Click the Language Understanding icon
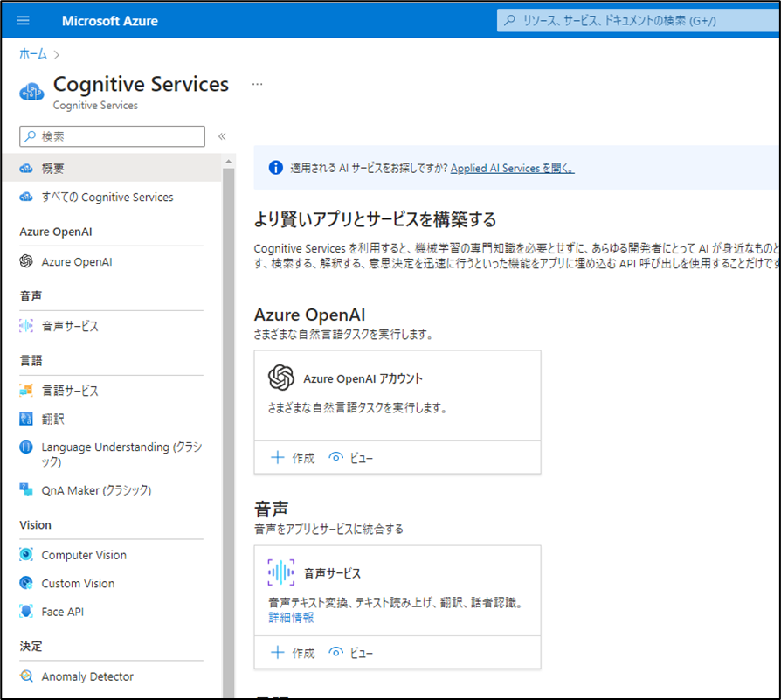 pyautogui.click(x=26, y=447)
